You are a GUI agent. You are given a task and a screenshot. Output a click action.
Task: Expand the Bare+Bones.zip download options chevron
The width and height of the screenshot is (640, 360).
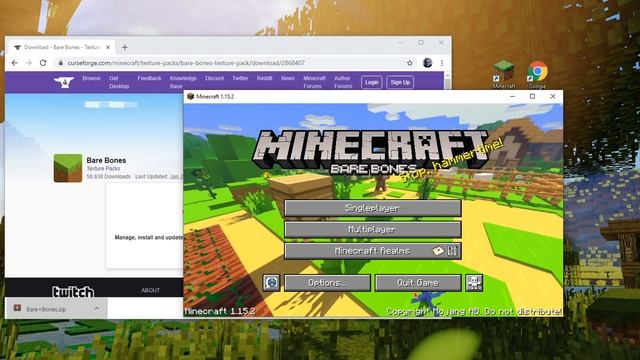(97, 309)
